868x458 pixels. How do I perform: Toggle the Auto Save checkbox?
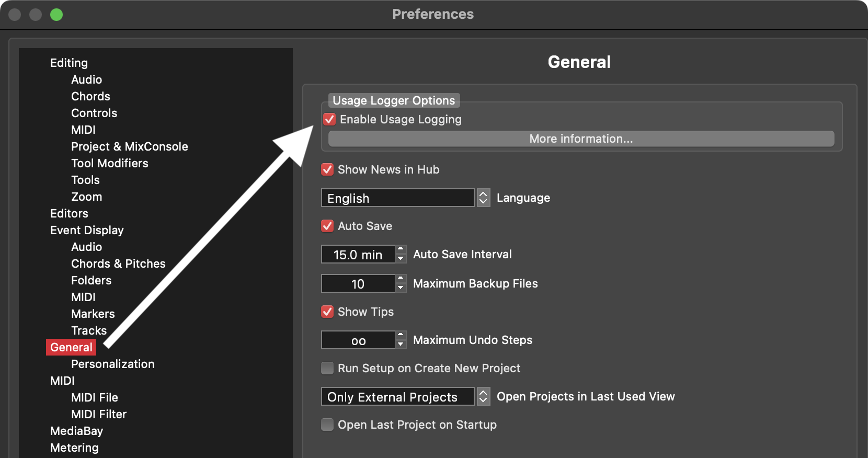point(327,226)
